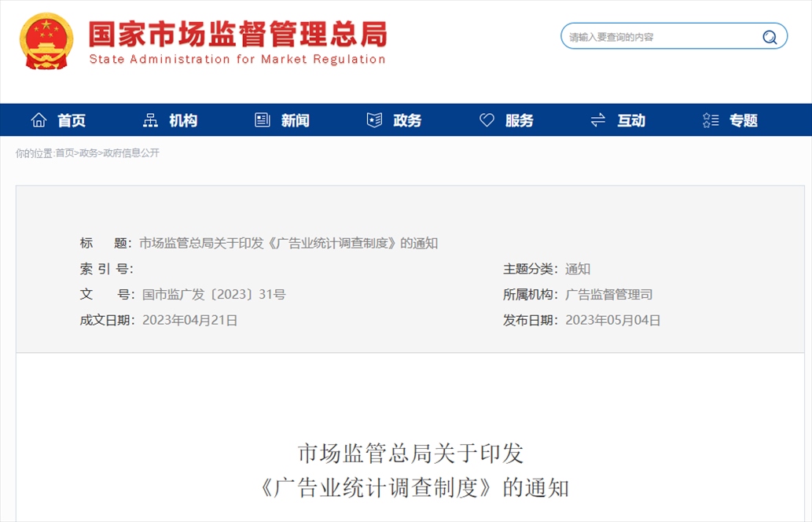The height and width of the screenshot is (522, 812).
Task: Click the house icon beside 首页
Action: (x=39, y=120)
